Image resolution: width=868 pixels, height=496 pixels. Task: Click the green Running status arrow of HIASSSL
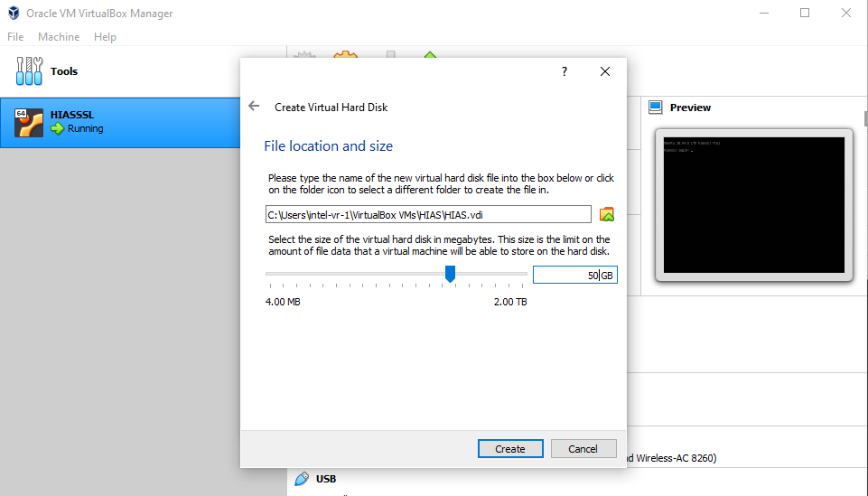[x=58, y=128]
